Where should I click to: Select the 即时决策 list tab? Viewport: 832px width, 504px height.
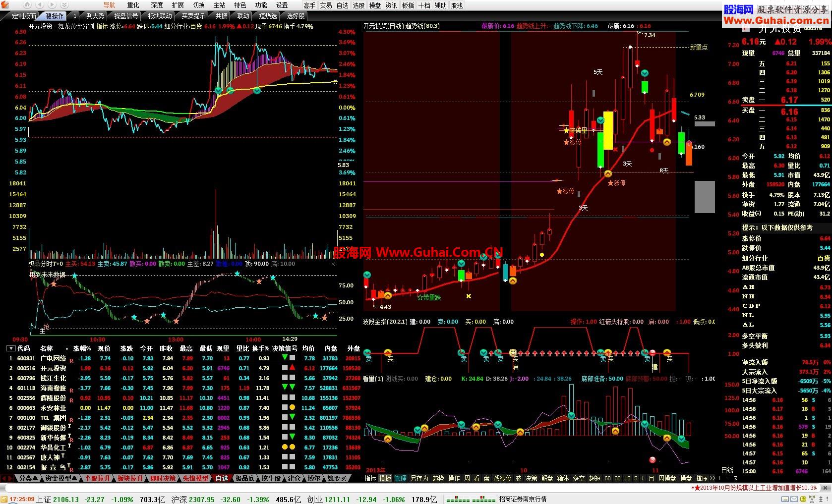click(163, 478)
